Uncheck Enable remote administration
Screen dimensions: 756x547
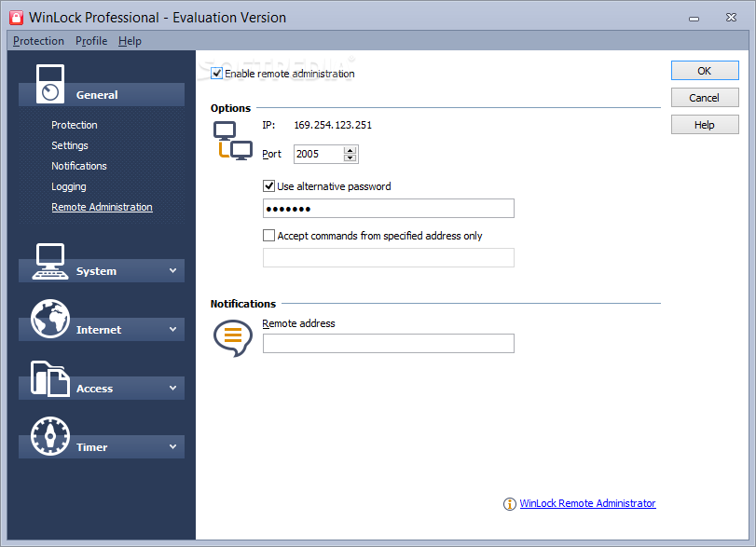[x=216, y=74]
